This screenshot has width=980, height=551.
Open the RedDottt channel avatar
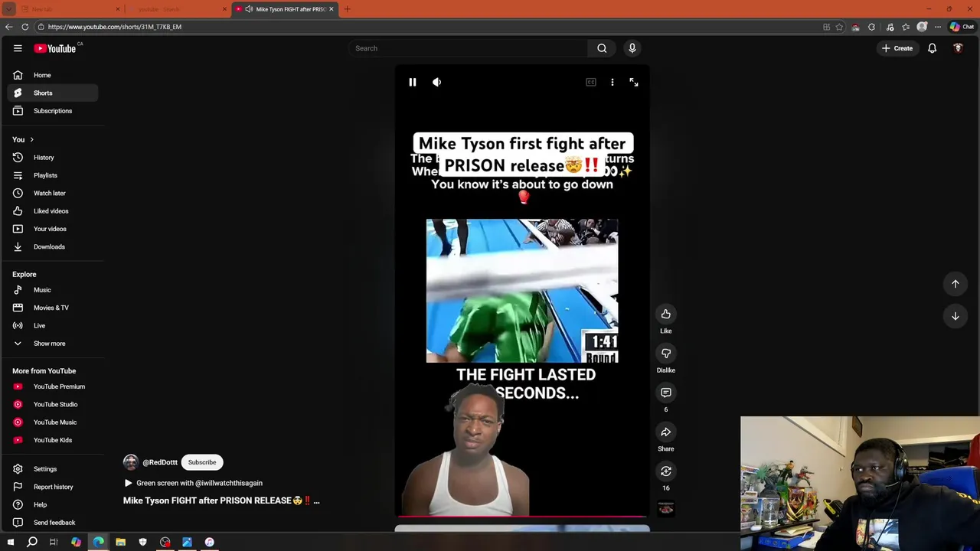[x=131, y=462]
